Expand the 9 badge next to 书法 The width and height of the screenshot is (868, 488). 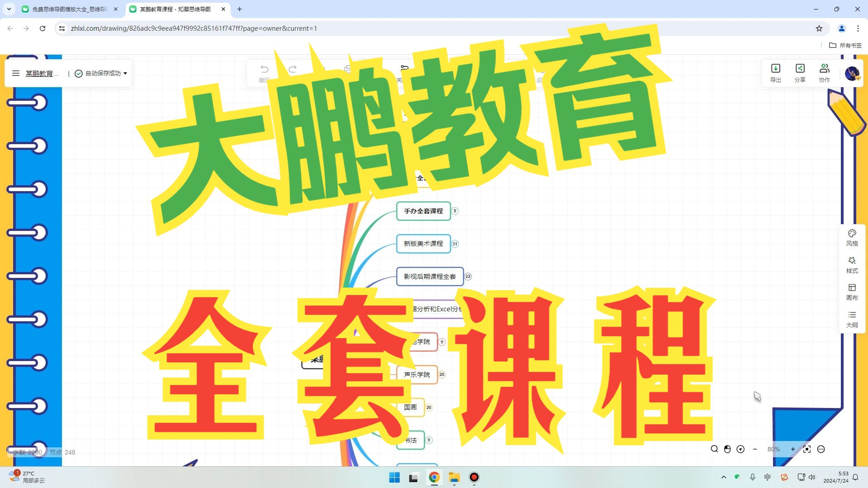point(429,440)
